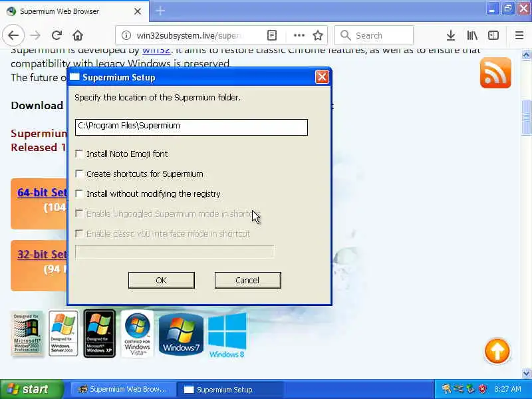This screenshot has width=532, height=399.
Task: Check Create shortcuts for Supermium
Action: point(79,174)
